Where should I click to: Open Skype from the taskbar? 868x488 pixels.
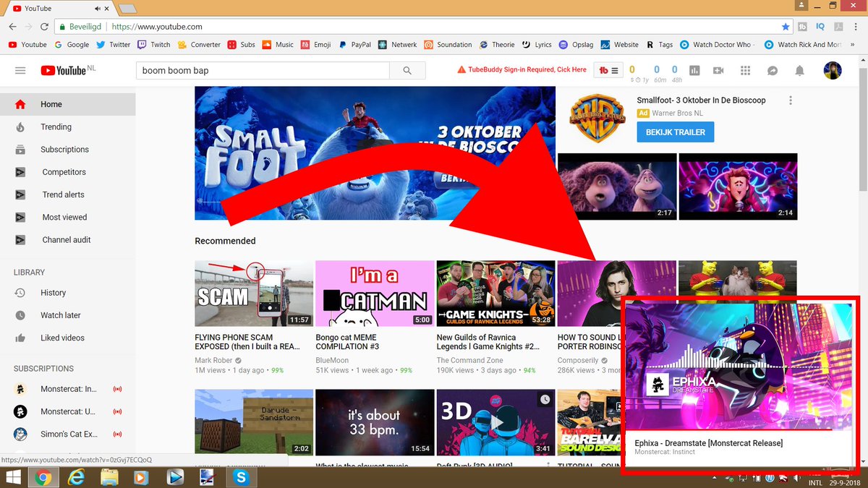(x=241, y=477)
